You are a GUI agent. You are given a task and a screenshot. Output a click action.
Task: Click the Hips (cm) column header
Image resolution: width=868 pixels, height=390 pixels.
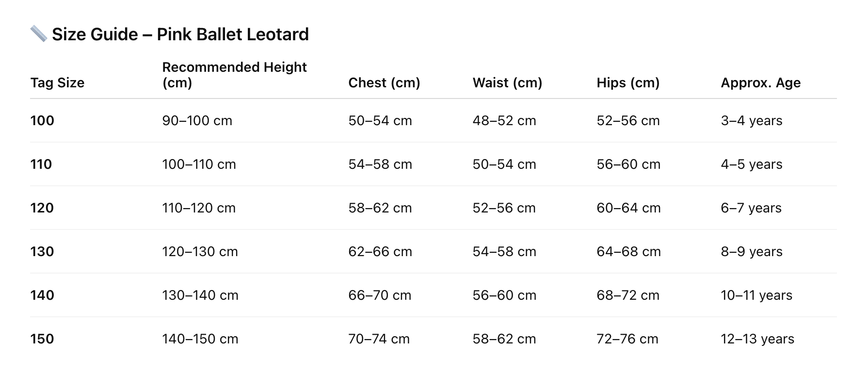point(628,83)
